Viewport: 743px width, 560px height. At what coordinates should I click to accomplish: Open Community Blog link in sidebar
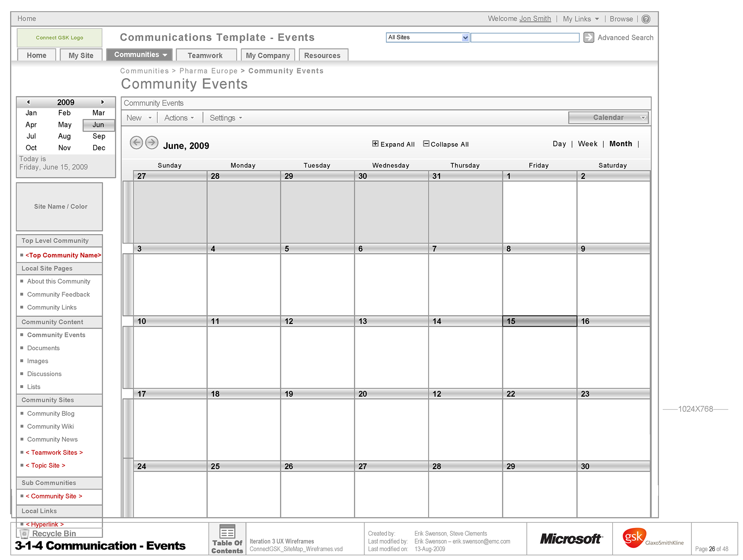[x=51, y=413]
